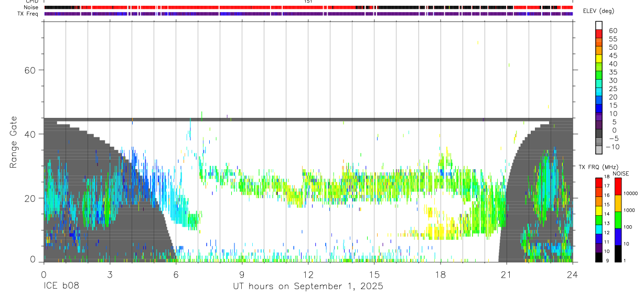Click the 24 hour tick on the UT axis
The height and width of the screenshot is (297, 644).
pos(572,274)
